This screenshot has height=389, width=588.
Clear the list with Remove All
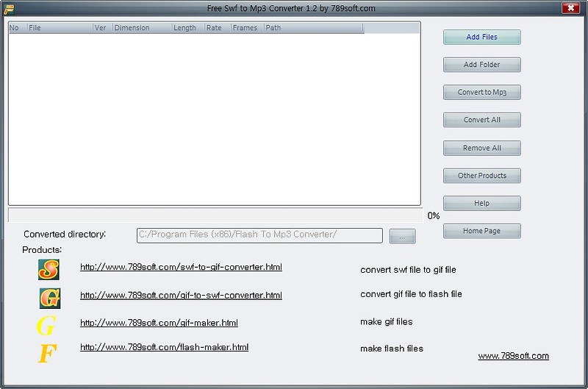pos(482,148)
